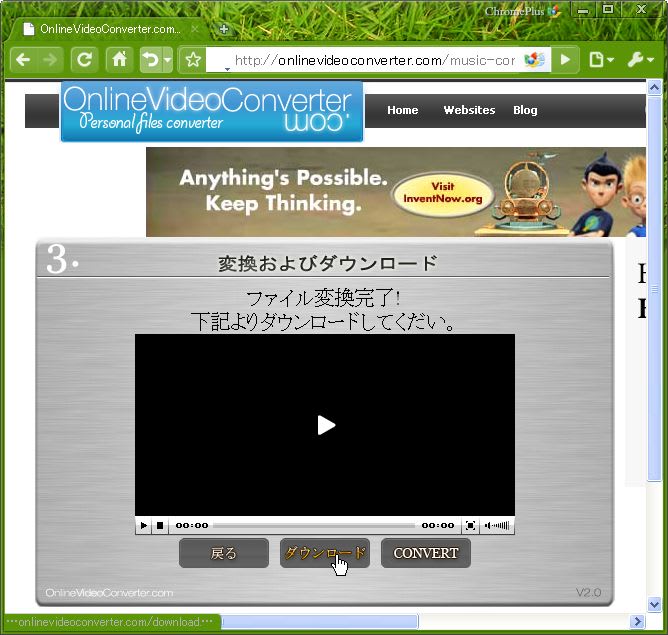Open the Blog menu item
Image resolution: width=668 pixels, height=635 pixels.
click(x=525, y=110)
